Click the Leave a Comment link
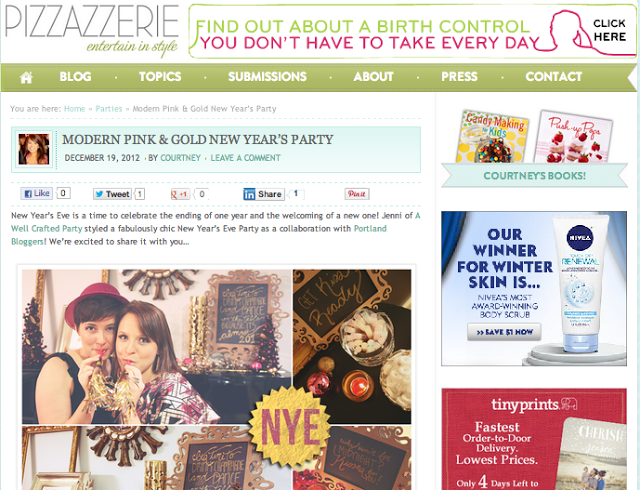Screen dimensions: 640x490 (x=246, y=158)
